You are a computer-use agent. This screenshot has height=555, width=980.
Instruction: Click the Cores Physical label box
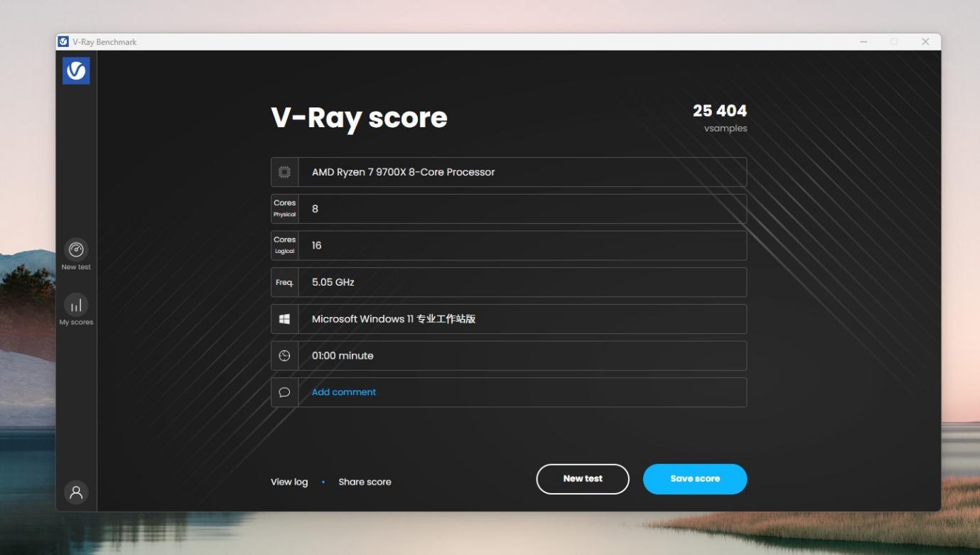(284, 209)
